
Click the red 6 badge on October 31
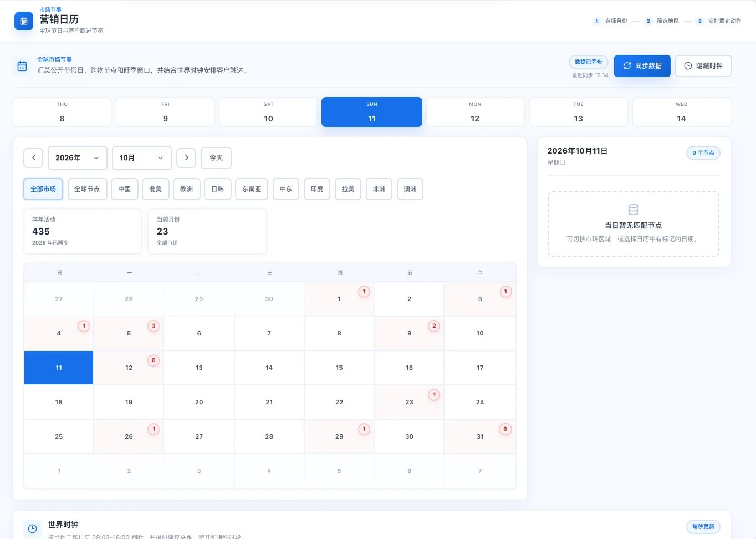(x=505, y=429)
